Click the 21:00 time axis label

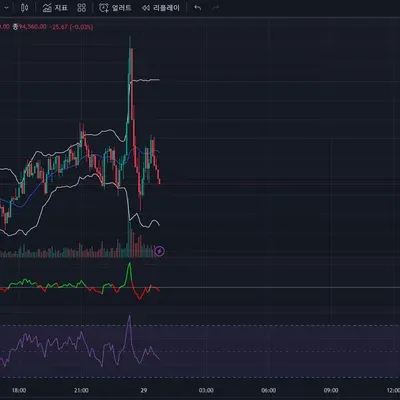81,390
